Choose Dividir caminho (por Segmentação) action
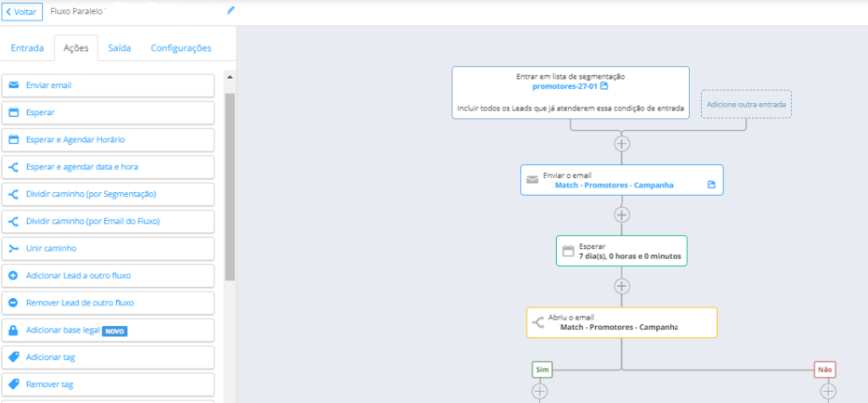Viewport: 868px width, 403px height. 108,195
